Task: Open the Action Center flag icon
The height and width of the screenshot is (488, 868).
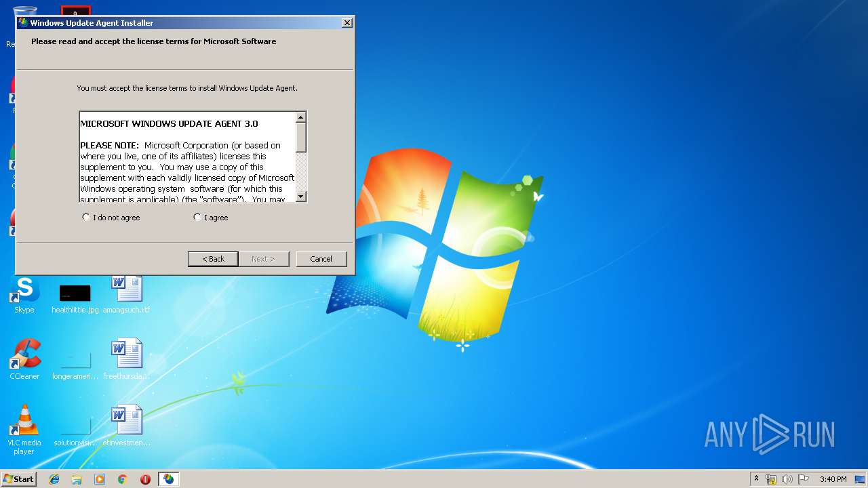Action: pyautogui.click(x=804, y=479)
